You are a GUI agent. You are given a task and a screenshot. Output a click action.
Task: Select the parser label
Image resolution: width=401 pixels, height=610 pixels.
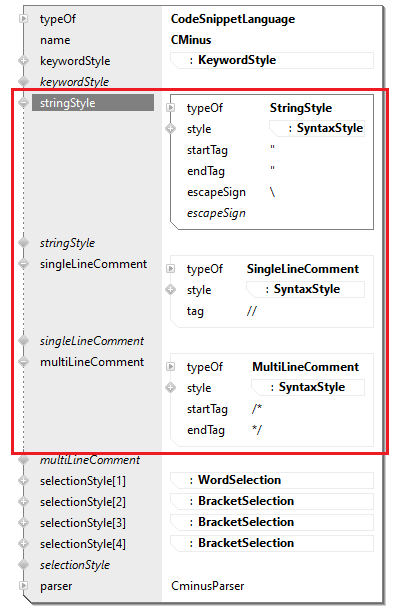pyautogui.click(x=56, y=586)
